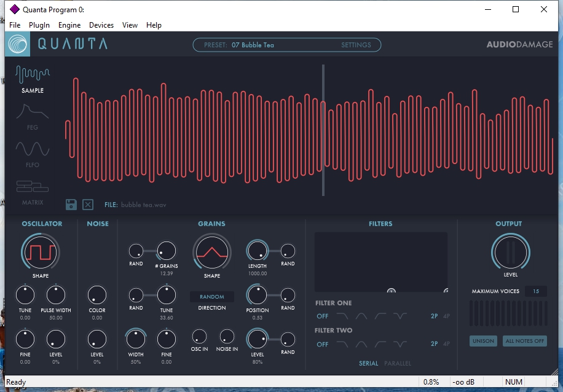
Task: Click the sample position marker line
Action: pos(323,130)
